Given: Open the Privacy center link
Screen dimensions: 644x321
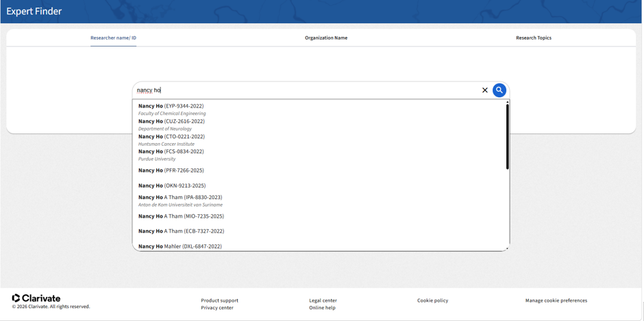Looking at the screenshot, I should coord(217,307).
